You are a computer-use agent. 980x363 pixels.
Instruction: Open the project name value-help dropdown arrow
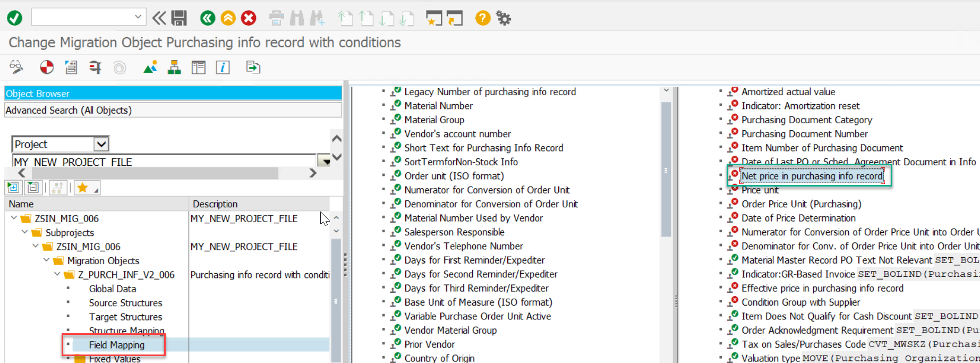point(323,161)
